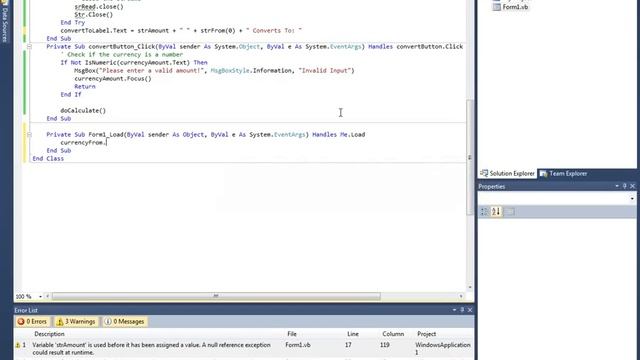This screenshot has height=360, width=640.
Task: Click the Property Pages icon in Properties
Action: click(x=509, y=211)
